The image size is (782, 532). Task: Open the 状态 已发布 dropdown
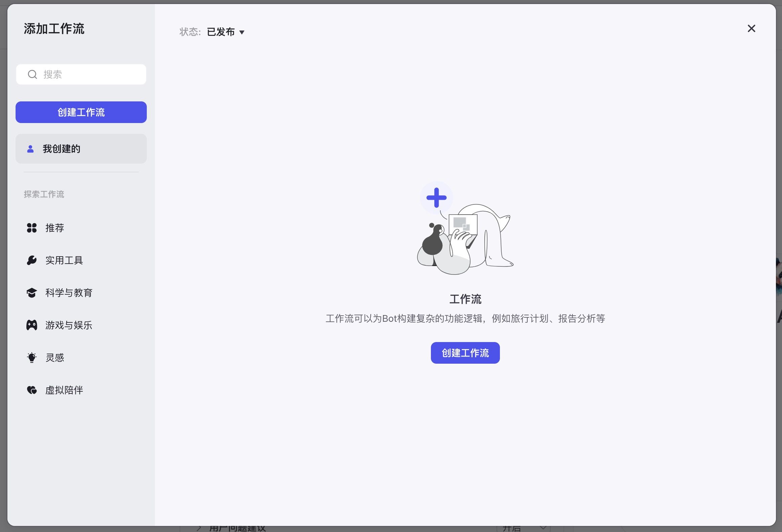tap(221, 32)
